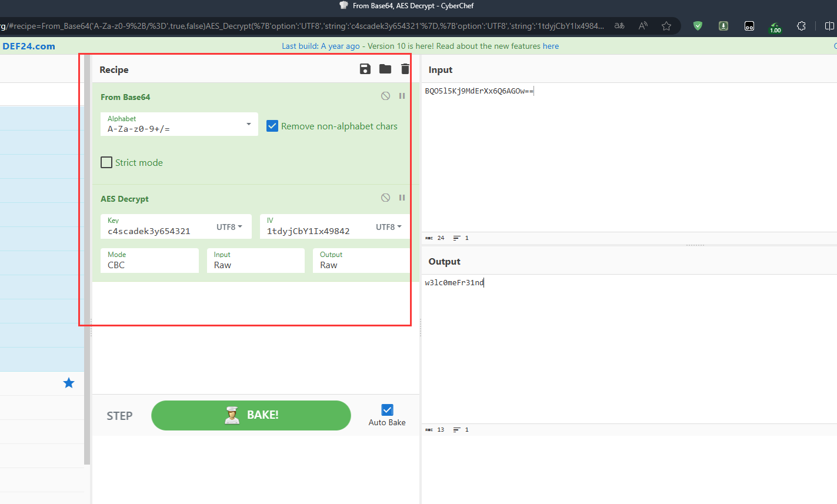Click the browser favorites star icon
The width and height of the screenshot is (837, 504).
point(666,26)
